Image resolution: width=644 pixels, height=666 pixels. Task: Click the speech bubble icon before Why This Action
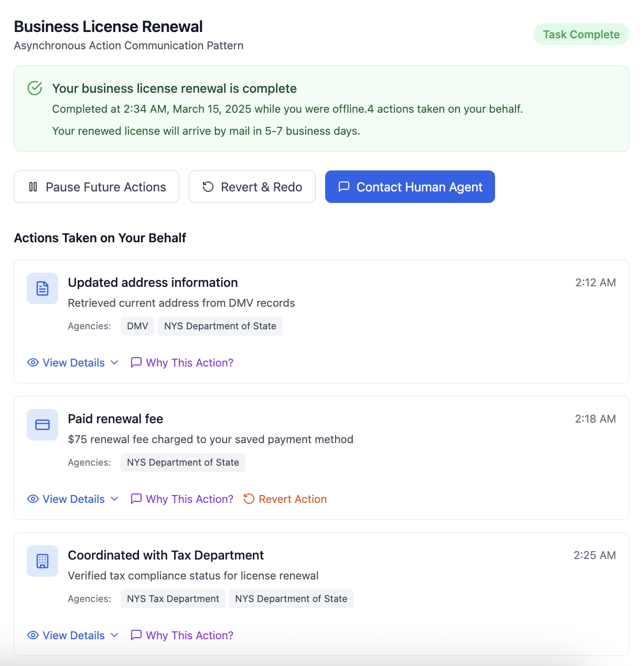tap(136, 362)
